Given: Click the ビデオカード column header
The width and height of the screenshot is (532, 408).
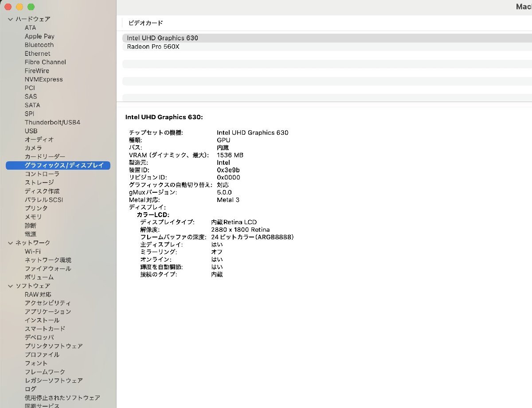Looking at the screenshot, I should [145, 23].
